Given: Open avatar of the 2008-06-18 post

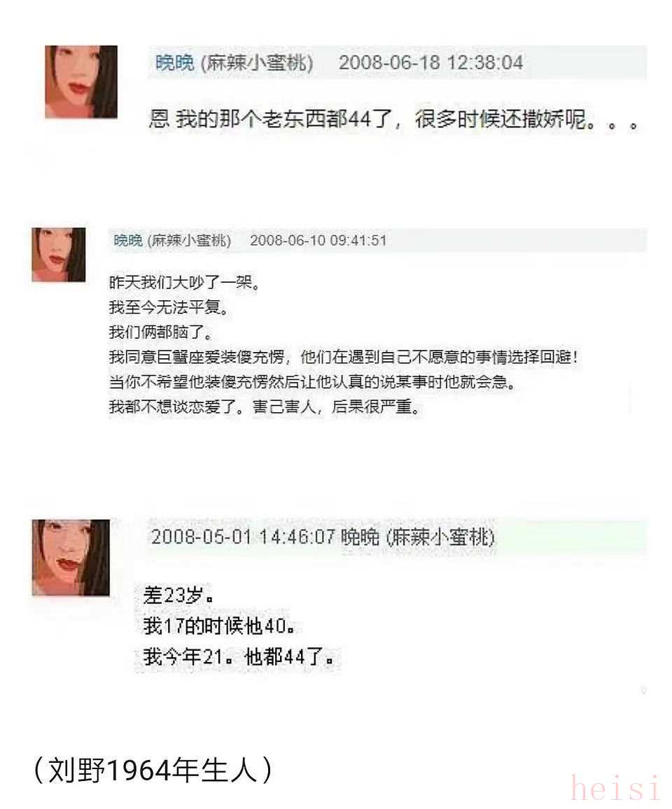Looking at the screenshot, I should pos(81,82).
